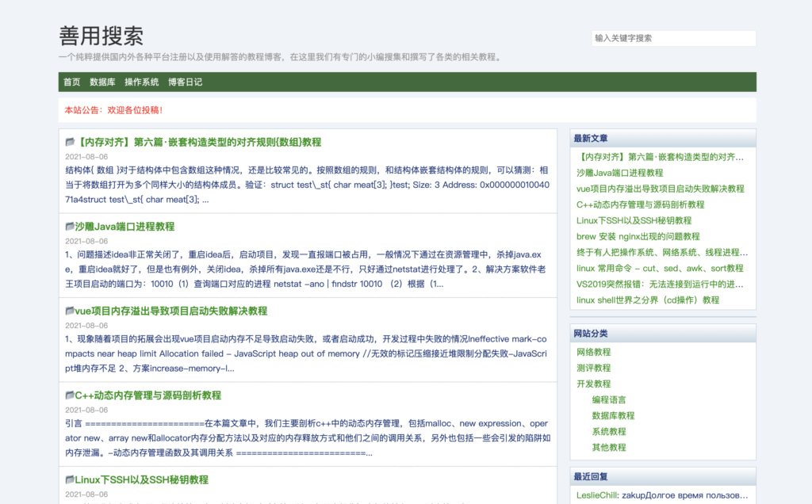Open the 网络教程 category link
This screenshot has width=812, height=504.
[x=591, y=352]
